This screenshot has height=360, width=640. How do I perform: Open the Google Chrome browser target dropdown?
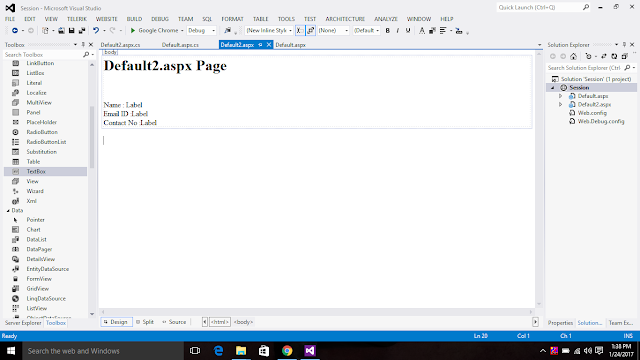(x=182, y=31)
